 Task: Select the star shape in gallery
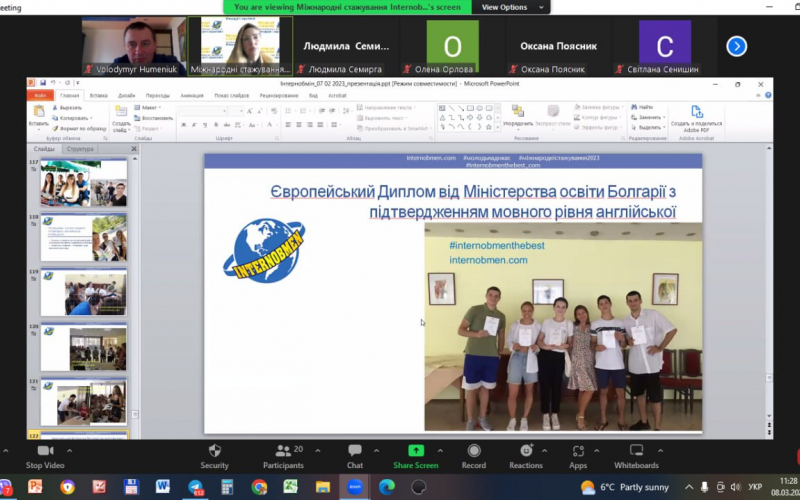(x=489, y=127)
